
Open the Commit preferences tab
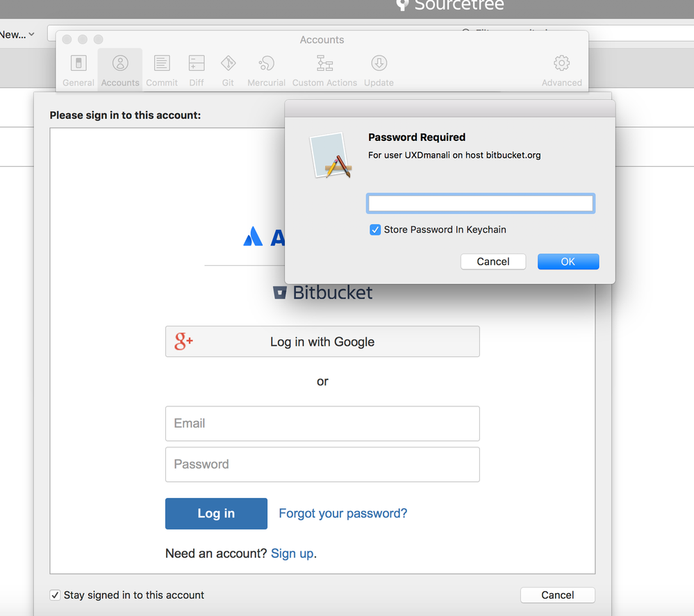tap(162, 70)
